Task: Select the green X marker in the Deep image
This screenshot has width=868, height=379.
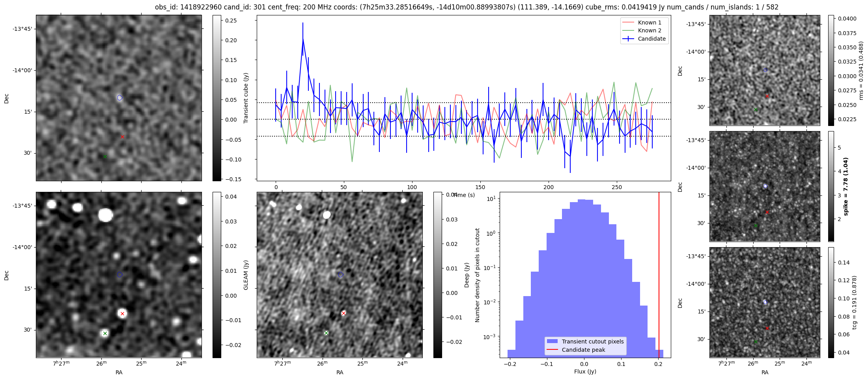Action: coord(326,333)
